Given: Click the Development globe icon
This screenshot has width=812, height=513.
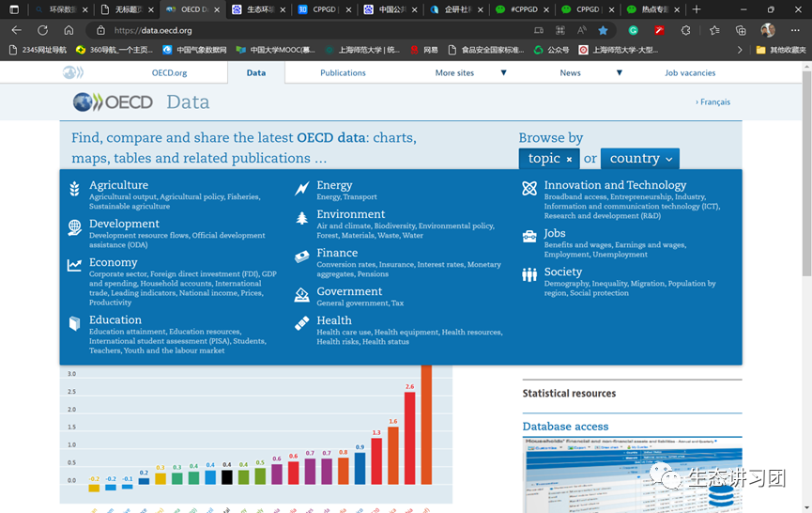Looking at the screenshot, I should click(x=74, y=227).
